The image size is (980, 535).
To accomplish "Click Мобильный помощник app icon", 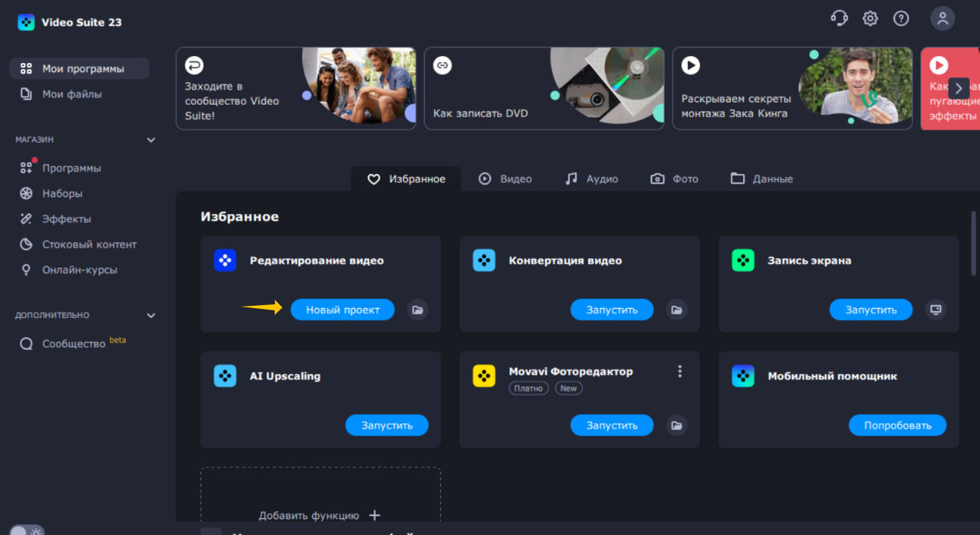I will pyautogui.click(x=743, y=376).
